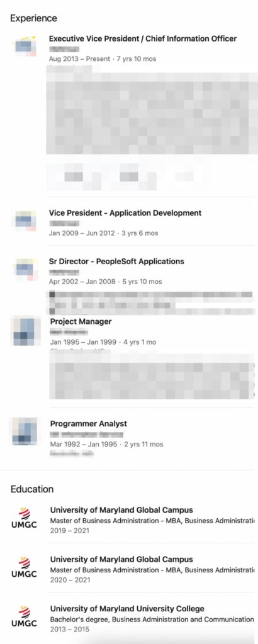Click the Experience section heading
Screen dimensions: 258x644
(34, 18)
